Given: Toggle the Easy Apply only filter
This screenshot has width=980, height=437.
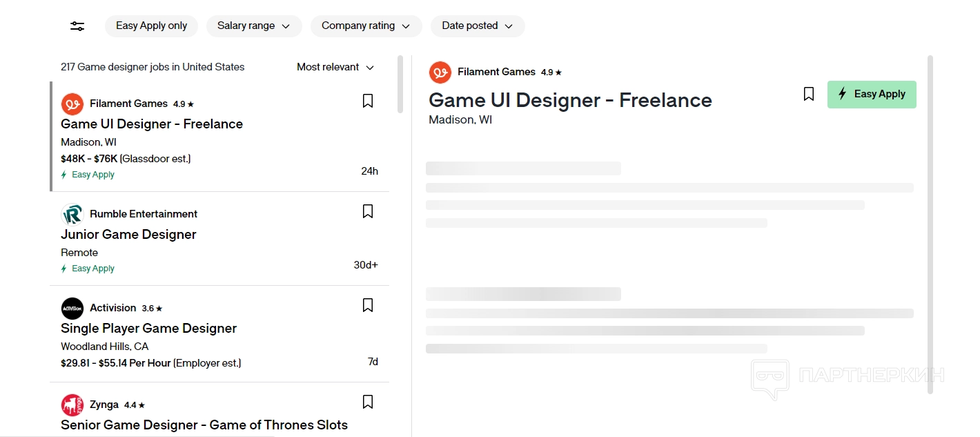Looking at the screenshot, I should coord(151,26).
